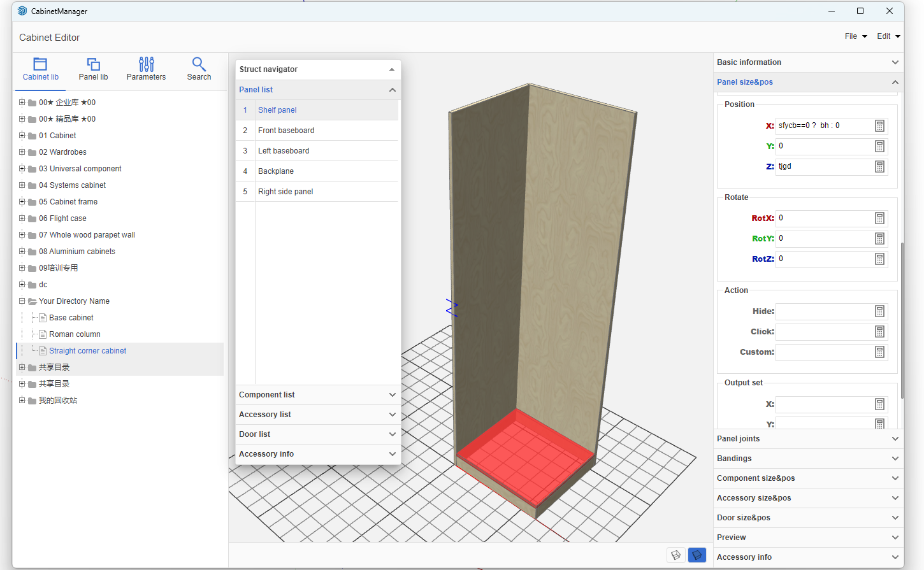This screenshot has width=924, height=570.
Task: Open calculator icon for RotY field
Action: coord(879,239)
